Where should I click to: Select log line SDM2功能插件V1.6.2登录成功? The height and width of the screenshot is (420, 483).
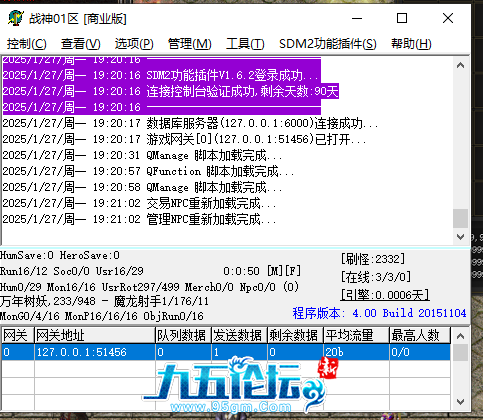pos(162,75)
